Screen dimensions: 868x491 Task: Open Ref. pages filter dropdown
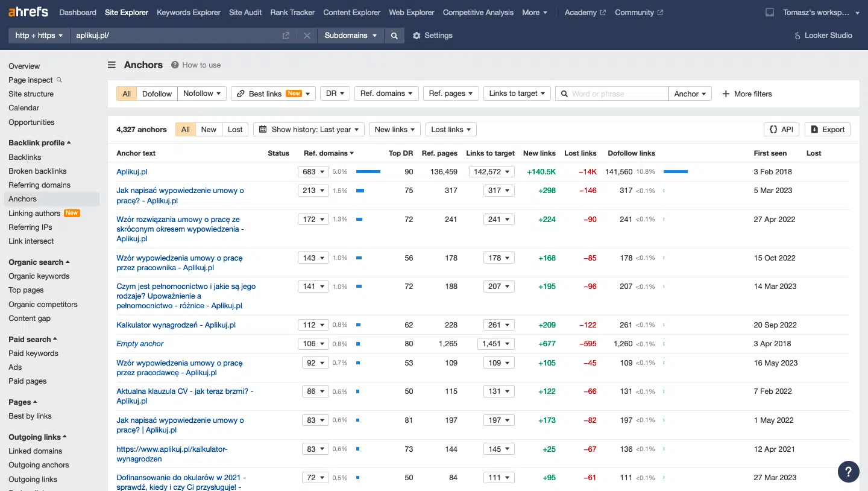click(451, 93)
